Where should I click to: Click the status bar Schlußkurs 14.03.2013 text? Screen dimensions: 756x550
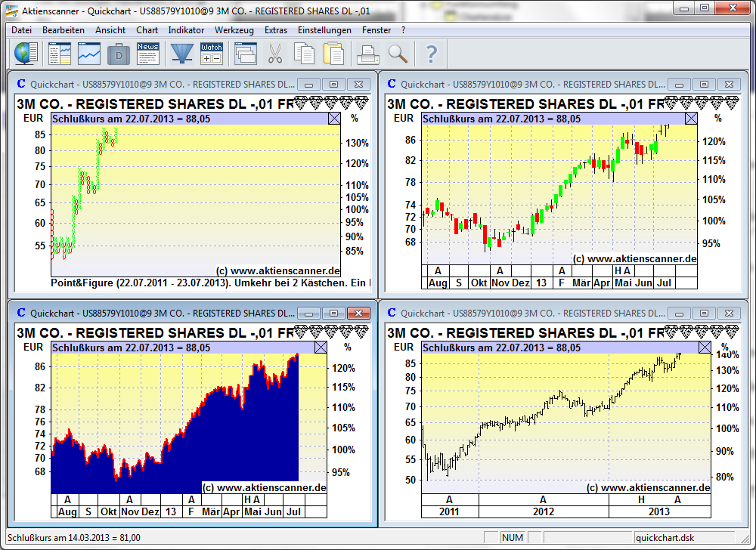[74, 537]
